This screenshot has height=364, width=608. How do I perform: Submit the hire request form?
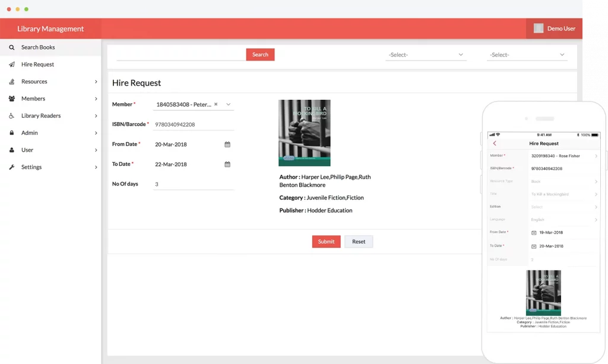326,242
